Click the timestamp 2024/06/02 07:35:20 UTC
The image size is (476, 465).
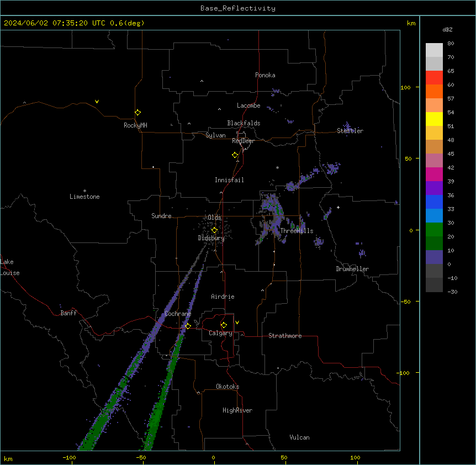tap(55, 23)
